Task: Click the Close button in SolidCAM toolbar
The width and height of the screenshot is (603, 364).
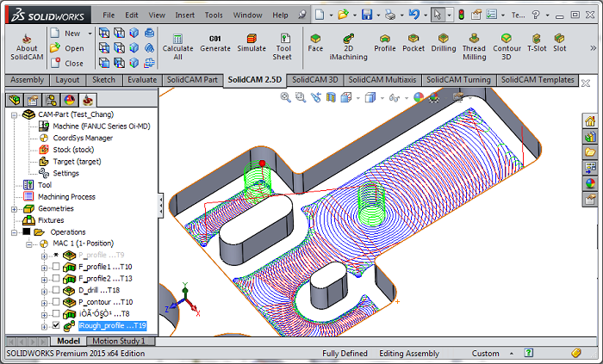Action: point(67,63)
